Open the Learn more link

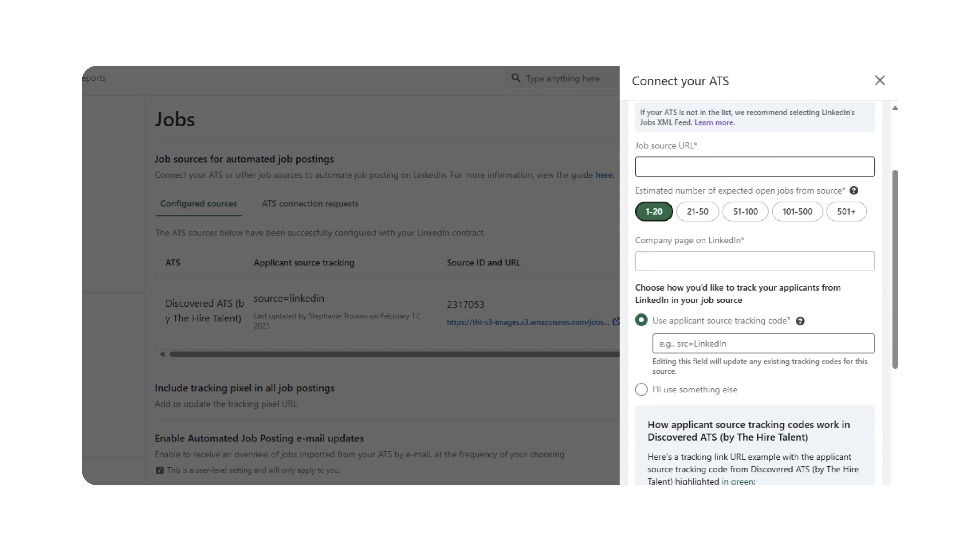(714, 122)
